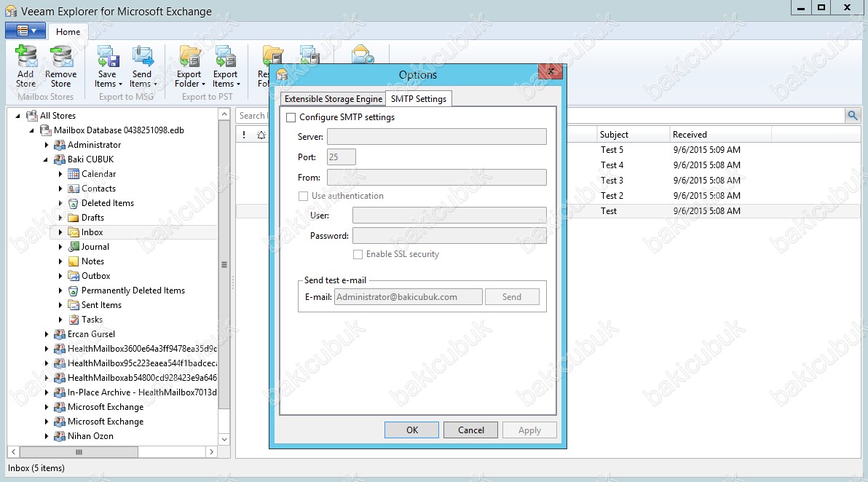Click the Mailbox Database edb icon
Screen dimensions: 868x482
pyautogui.click(x=45, y=130)
